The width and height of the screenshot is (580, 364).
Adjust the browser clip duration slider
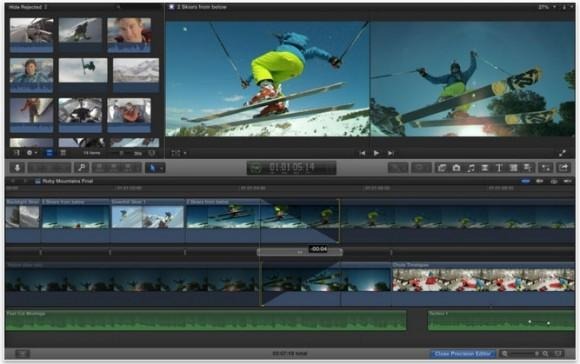click(x=121, y=153)
